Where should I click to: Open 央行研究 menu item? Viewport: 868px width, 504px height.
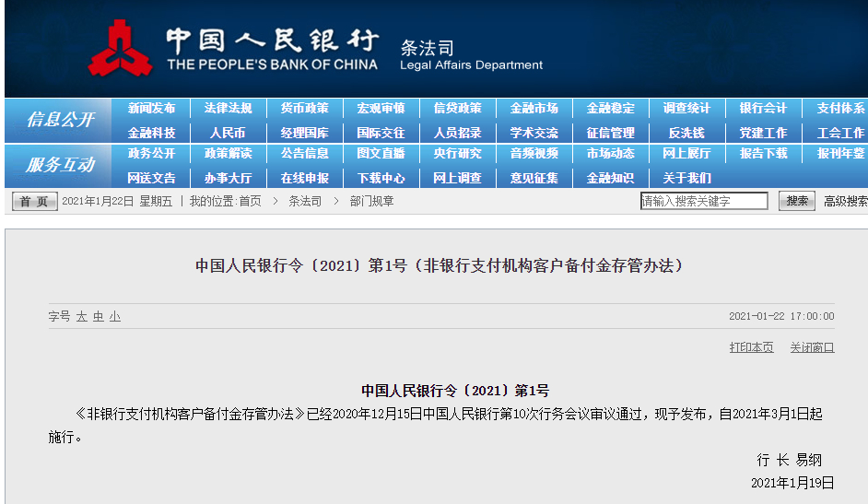(457, 153)
